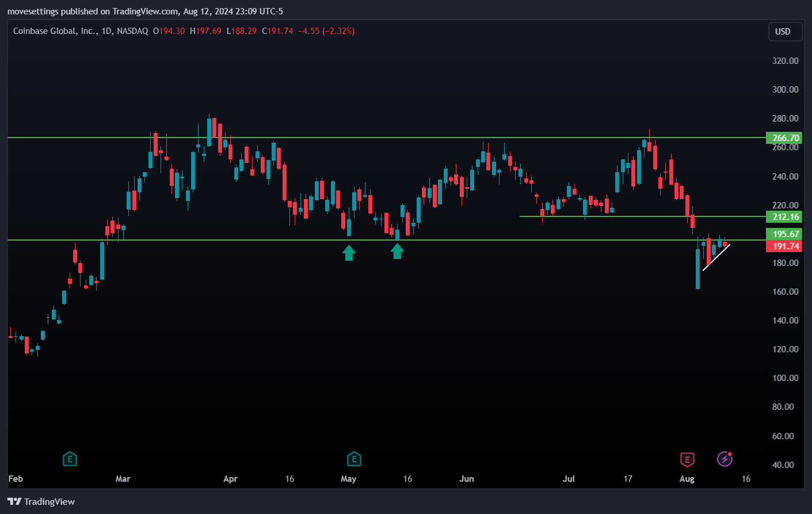Viewport: 812px width, 514px height.
Task: Click the 240.00 price axis label
Action: click(785, 177)
